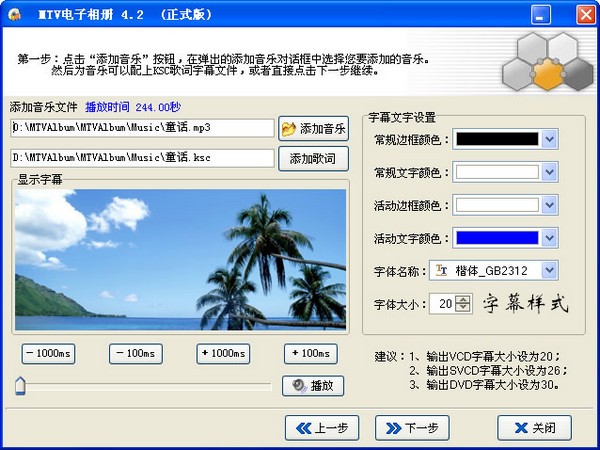Image resolution: width=600 pixels, height=450 pixels.
Task: Decrease font size with the down spinner arrow
Action: [463, 308]
